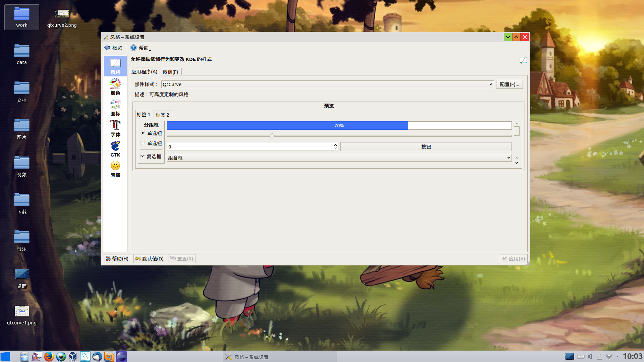Select the qtcurve2.png file
The image size is (644, 362).
62,17
